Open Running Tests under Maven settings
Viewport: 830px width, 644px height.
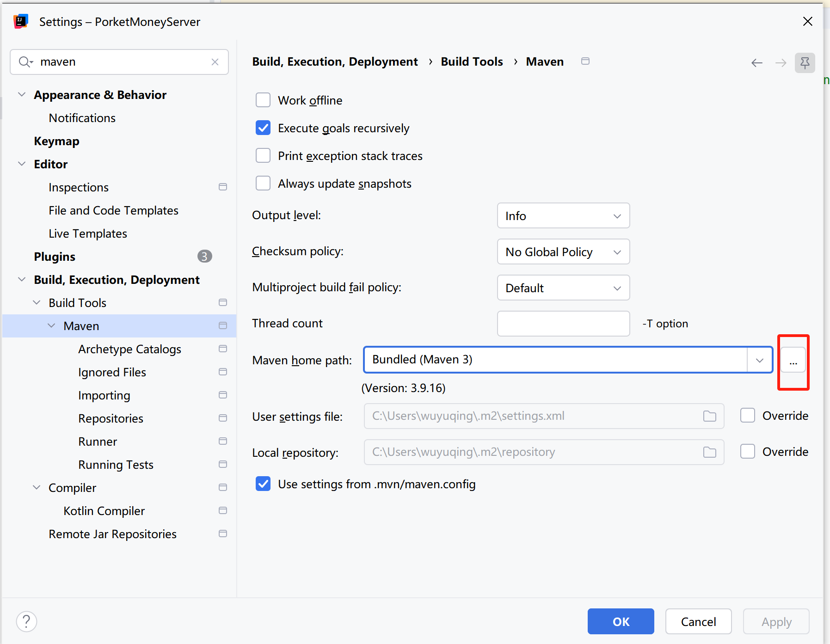116,465
